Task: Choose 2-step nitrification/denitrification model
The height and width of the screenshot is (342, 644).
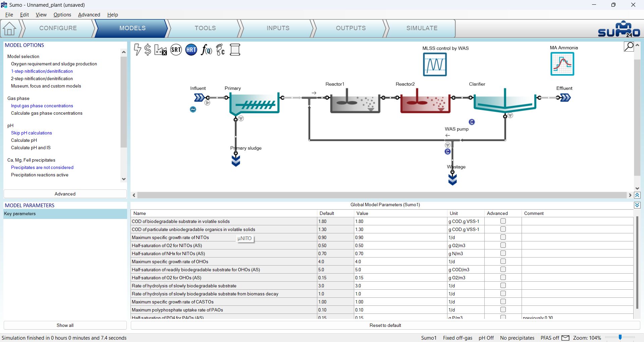Action: 42,78
